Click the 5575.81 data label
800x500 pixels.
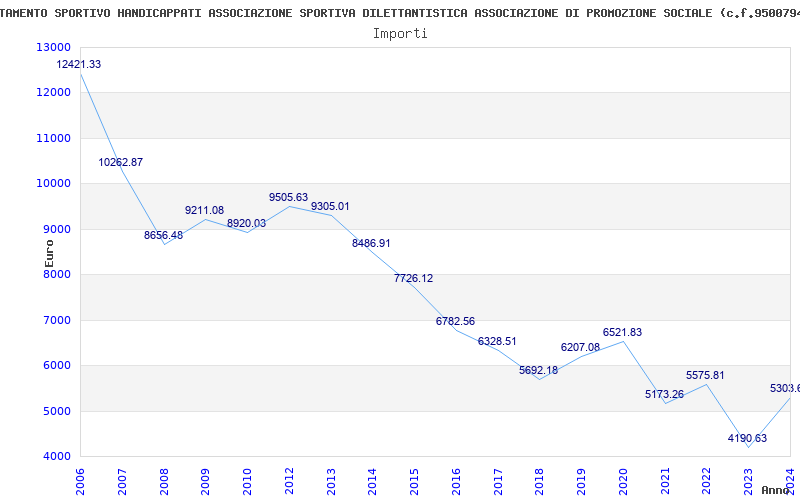[x=705, y=375]
